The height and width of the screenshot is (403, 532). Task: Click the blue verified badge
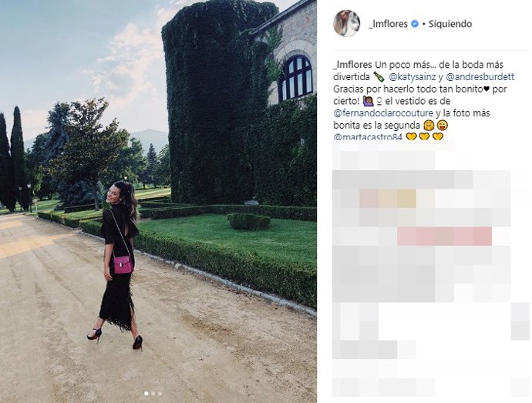pyautogui.click(x=414, y=24)
